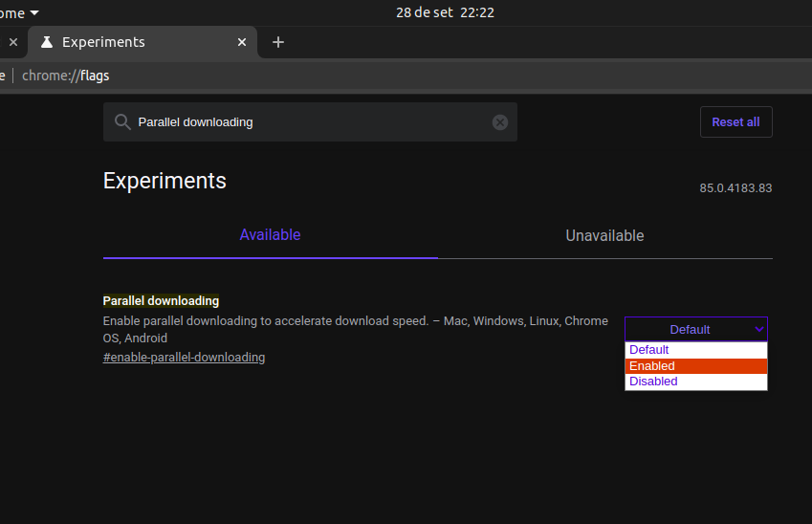Open the app menu arrow in top bar

pyautogui.click(x=34, y=12)
